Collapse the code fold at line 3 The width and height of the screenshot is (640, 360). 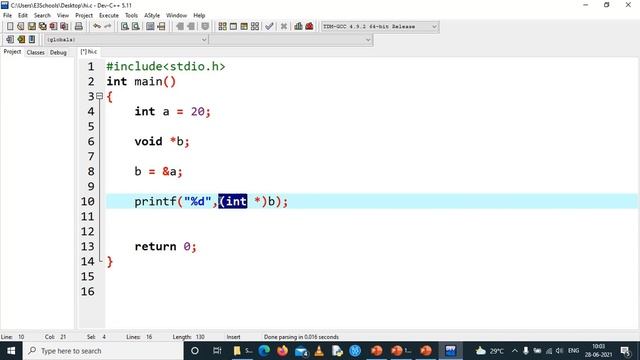click(x=99, y=96)
